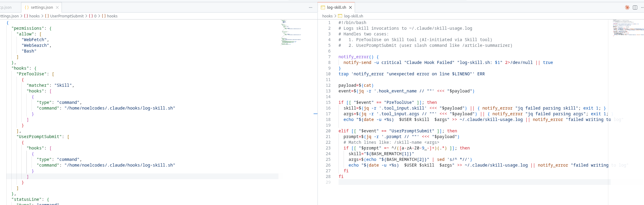Close the log-skill.sh tab
This screenshot has width=644, height=205.
point(350,8)
